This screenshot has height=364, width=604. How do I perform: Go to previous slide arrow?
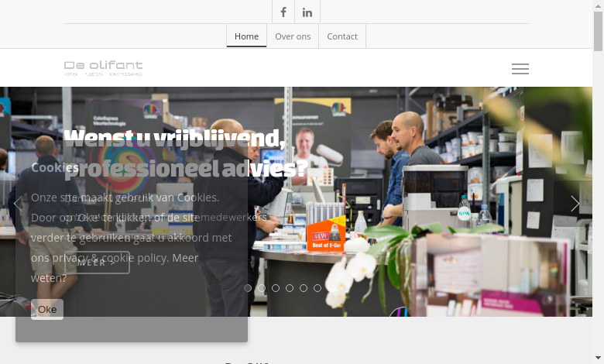click(18, 204)
